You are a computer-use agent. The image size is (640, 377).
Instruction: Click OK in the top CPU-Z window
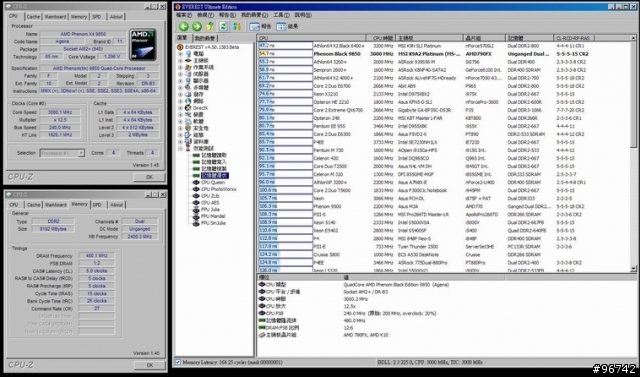pyautogui.click(x=149, y=177)
